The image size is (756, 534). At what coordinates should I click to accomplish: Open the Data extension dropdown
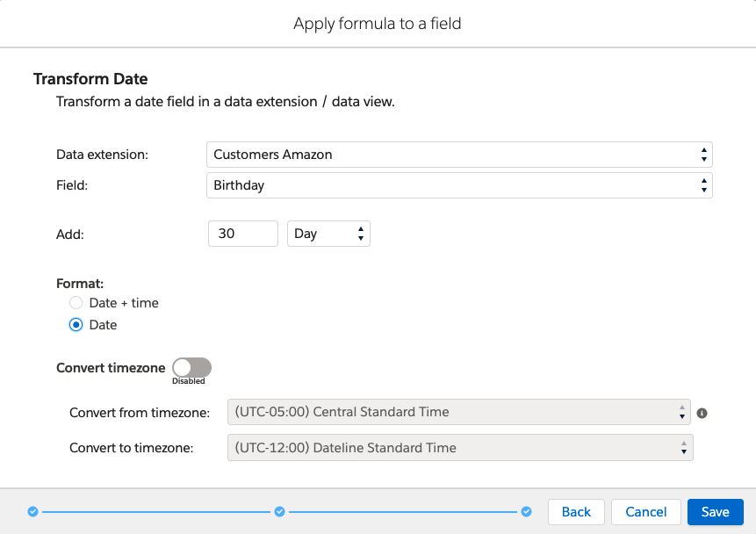pyautogui.click(x=459, y=155)
